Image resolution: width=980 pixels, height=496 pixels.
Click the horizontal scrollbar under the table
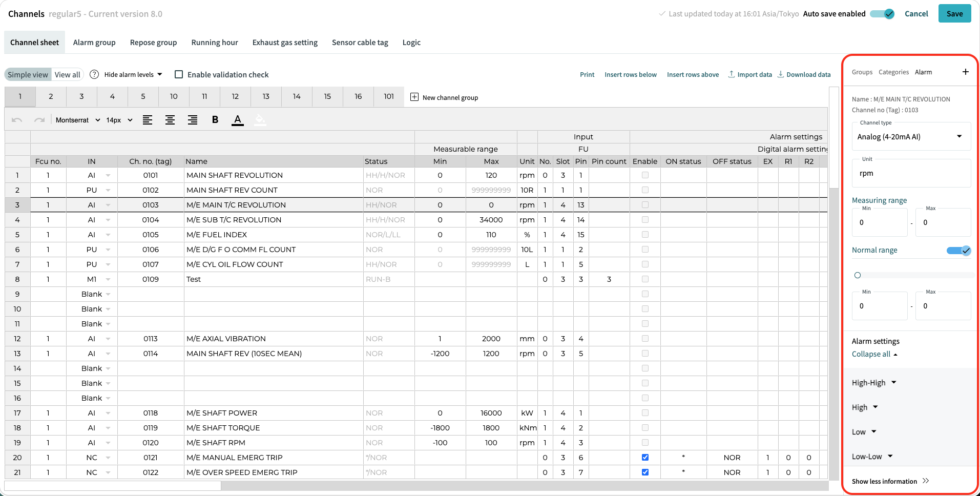point(113,485)
